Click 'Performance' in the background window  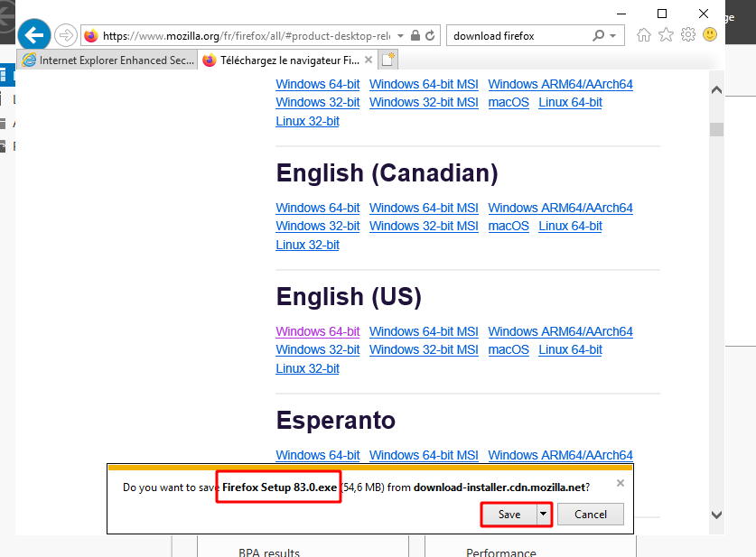pyautogui.click(x=501, y=552)
